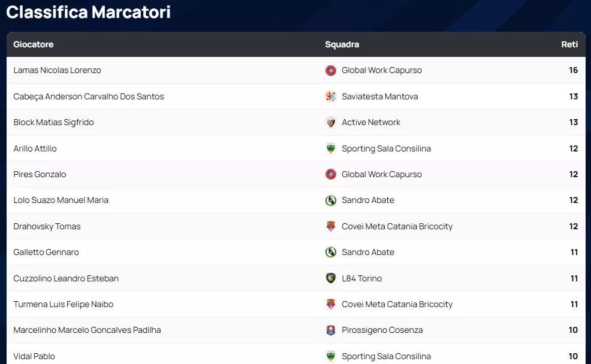
Task: Click Sandro Abate logo in Galletto row
Action: (x=331, y=253)
